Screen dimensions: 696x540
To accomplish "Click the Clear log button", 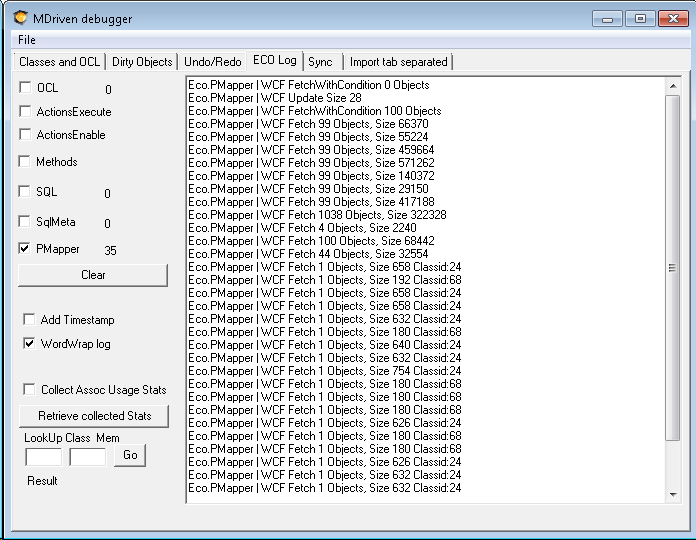I will [93, 275].
